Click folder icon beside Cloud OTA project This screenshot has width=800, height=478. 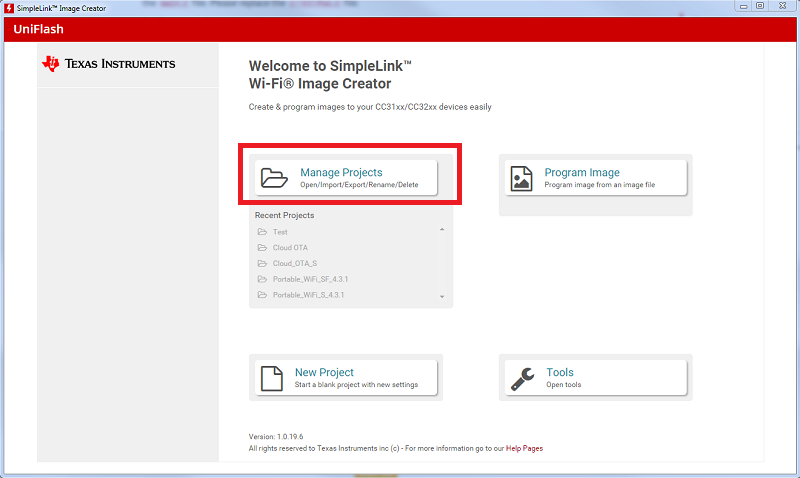pyautogui.click(x=262, y=247)
